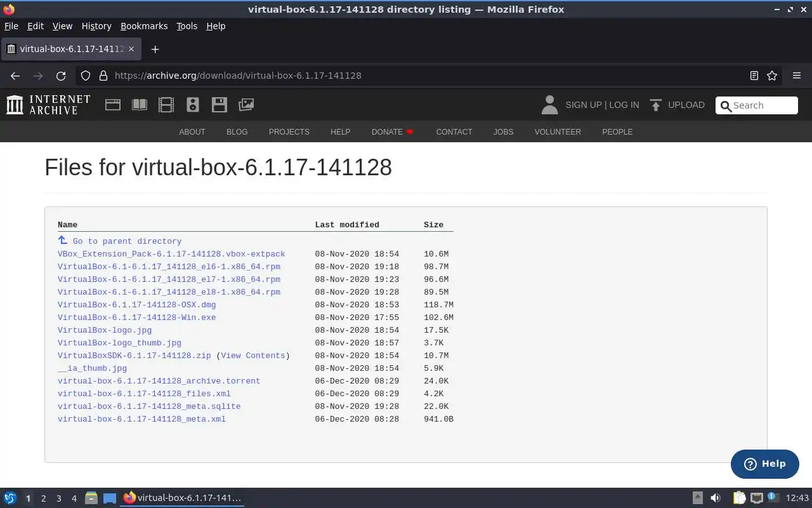Open the File menu
Viewport: 812px width, 508px height.
pyautogui.click(x=11, y=26)
